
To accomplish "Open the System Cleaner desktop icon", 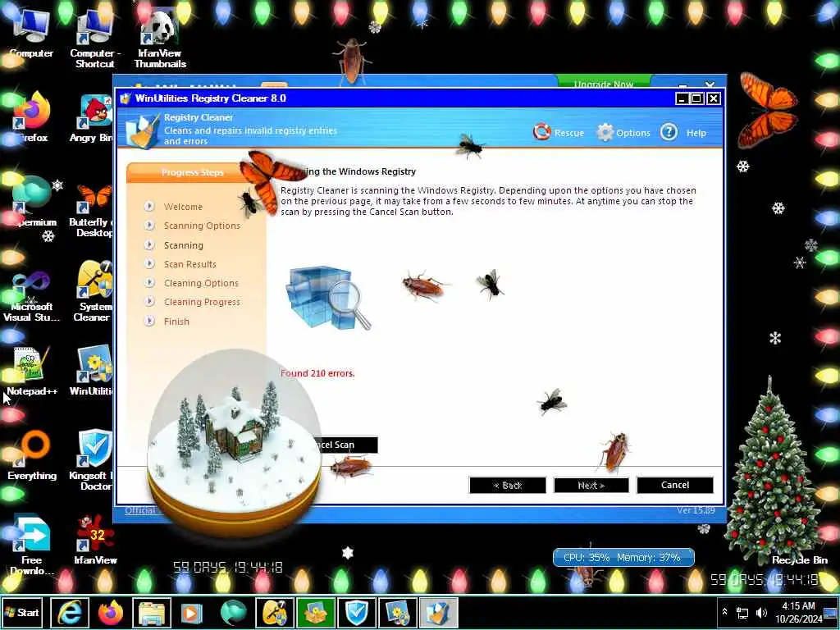I will 94,292.
